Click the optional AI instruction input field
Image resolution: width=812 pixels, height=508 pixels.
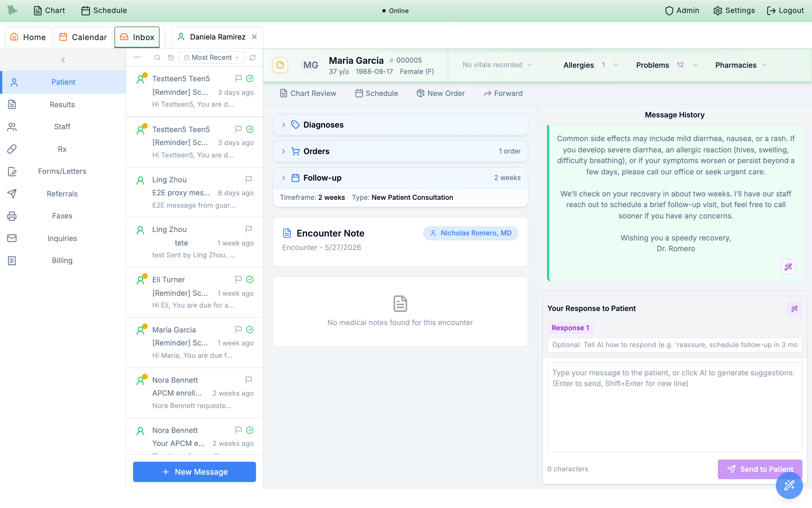point(675,345)
